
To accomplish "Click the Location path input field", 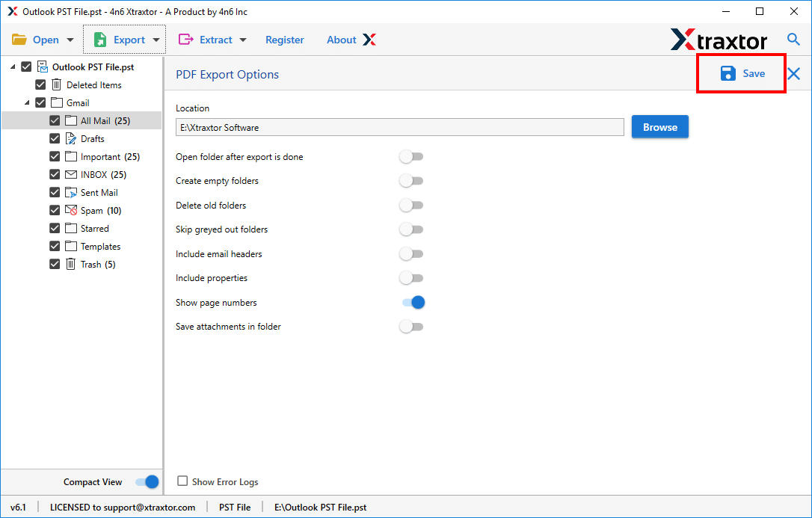I will (x=399, y=127).
